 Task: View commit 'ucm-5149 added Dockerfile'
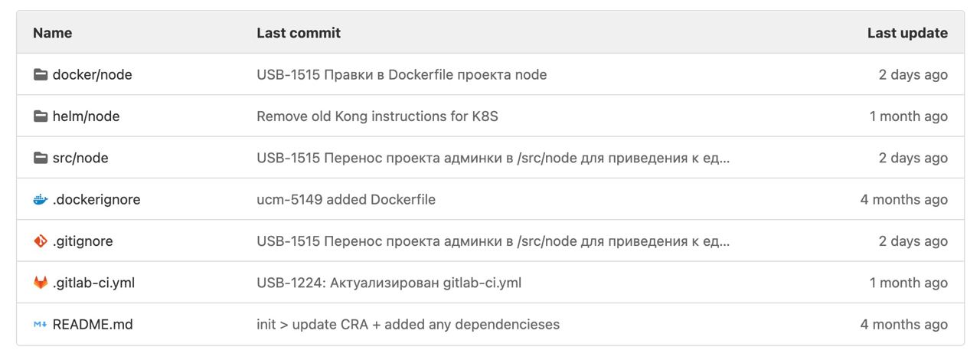pyautogui.click(x=346, y=199)
